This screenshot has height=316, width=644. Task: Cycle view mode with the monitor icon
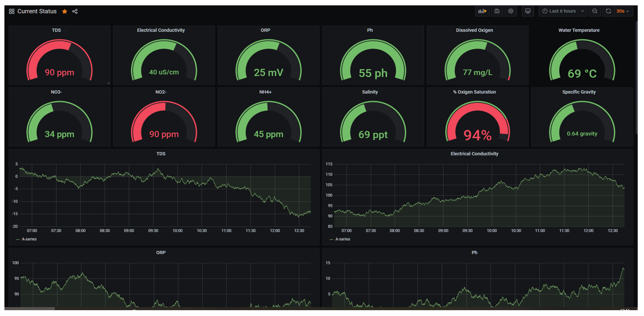click(528, 11)
